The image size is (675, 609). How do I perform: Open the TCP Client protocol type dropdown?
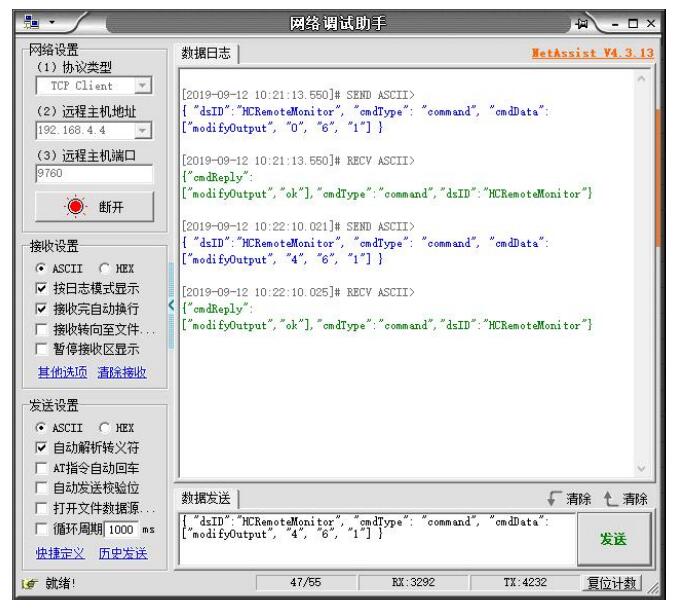click(142, 86)
